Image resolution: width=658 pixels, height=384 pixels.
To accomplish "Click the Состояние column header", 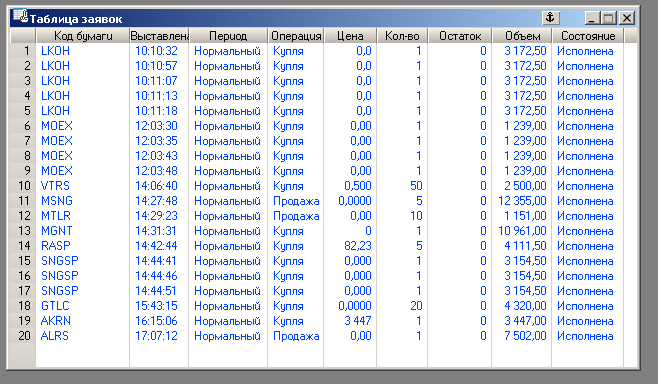I will click(588, 36).
